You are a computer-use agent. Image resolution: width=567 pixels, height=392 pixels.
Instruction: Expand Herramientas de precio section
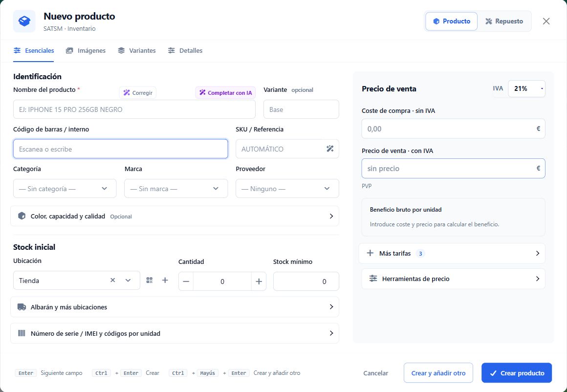click(453, 279)
